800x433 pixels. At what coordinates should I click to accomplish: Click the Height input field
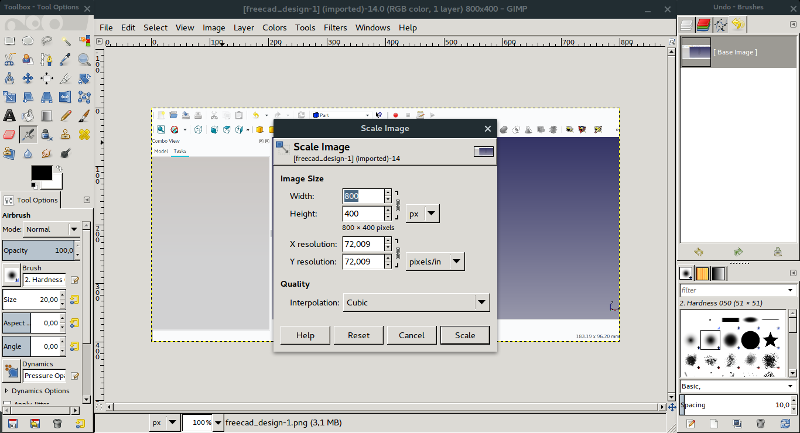coord(363,214)
